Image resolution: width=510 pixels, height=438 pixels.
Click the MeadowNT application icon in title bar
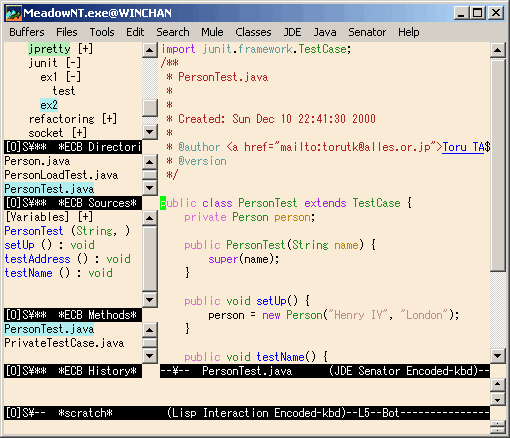tap(14, 13)
